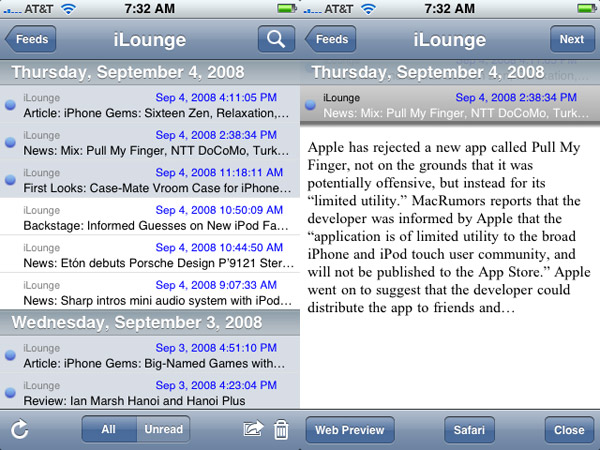The width and height of the screenshot is (600, 450).
Task: Tap the refresh feeds icon
Action: [x=19, y=429]
